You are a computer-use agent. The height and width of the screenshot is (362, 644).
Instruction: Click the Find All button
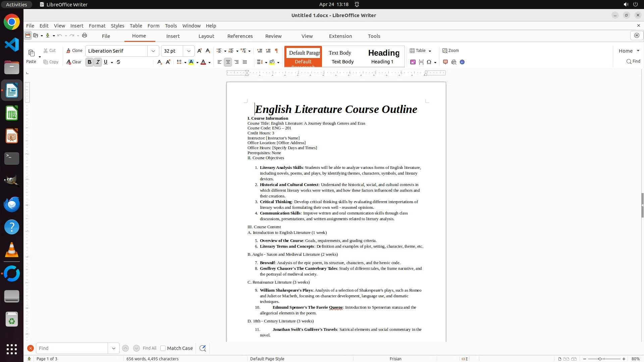[x=149, y=348]
